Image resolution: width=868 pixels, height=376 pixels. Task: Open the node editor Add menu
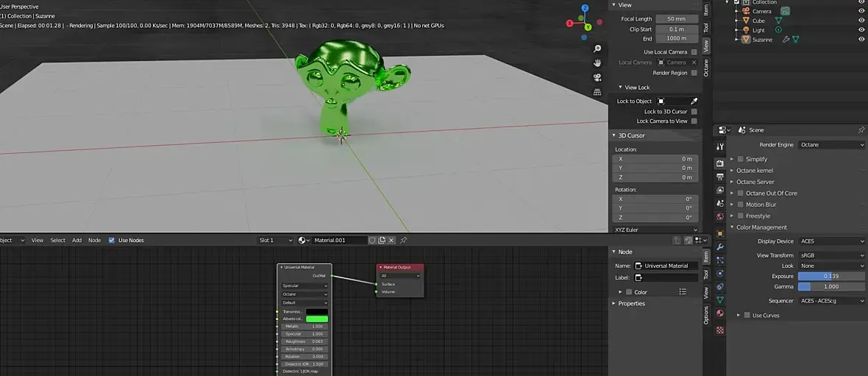[x=77, y=241]
